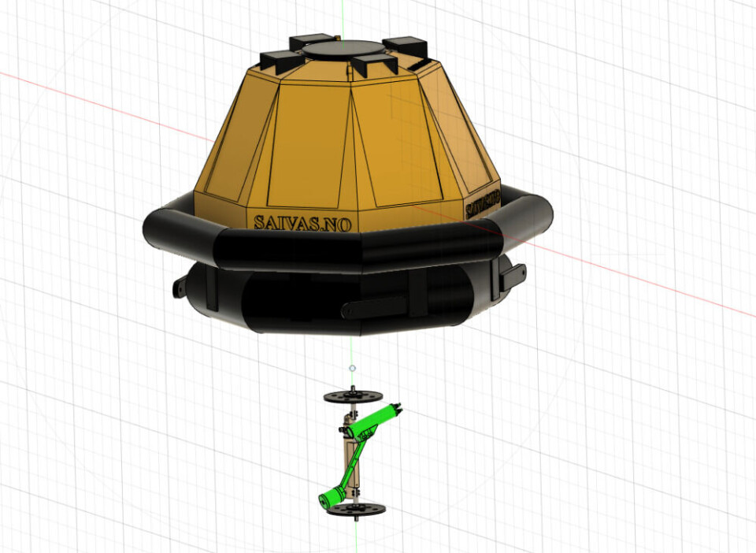Click the front SAIVAS.NO text on canopy
Screen dimensions: 756x553
point(303,221)
